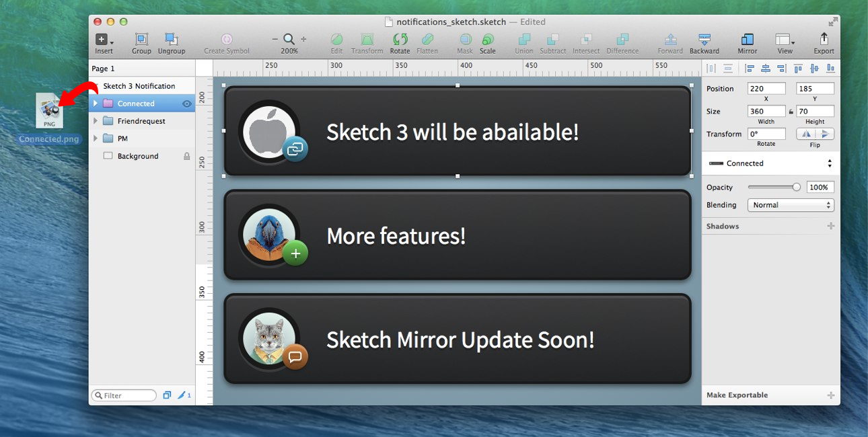Click the Flatten icon
This screenshot has height=437, width=868.
[x=427, y=40]
